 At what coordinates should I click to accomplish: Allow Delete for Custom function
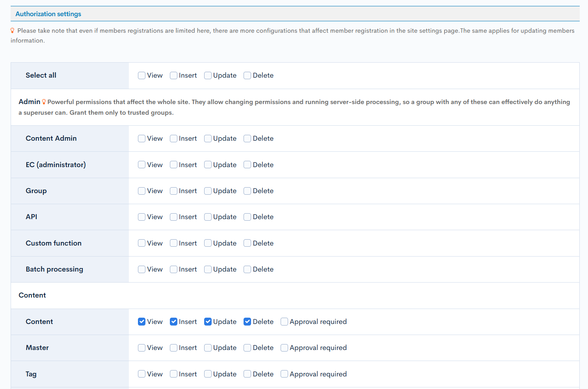247,243
